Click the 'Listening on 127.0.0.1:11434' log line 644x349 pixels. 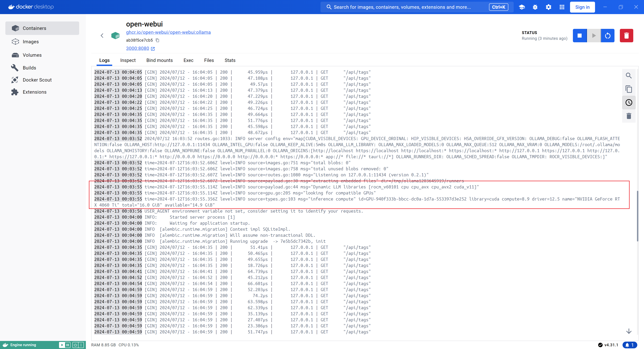pyautogui.click(x=261, y=175)
